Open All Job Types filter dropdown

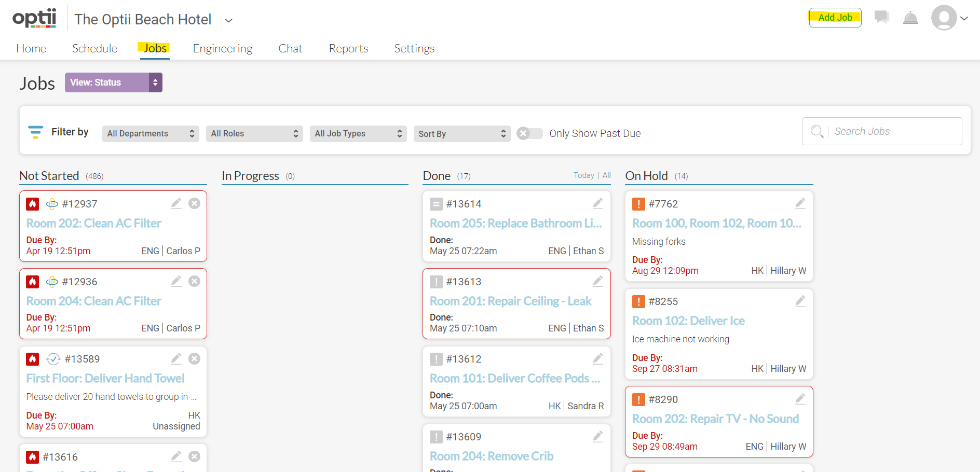click(358, 134)
